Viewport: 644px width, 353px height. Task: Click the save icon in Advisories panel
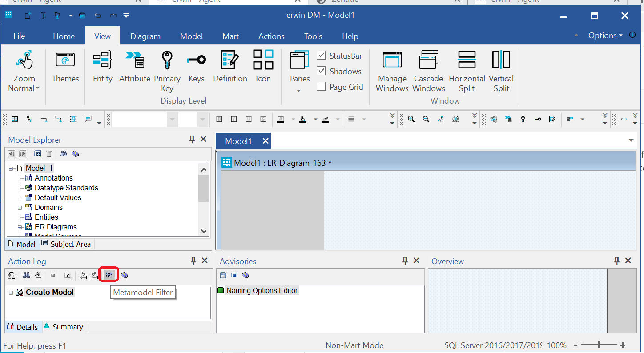[223, 275]
